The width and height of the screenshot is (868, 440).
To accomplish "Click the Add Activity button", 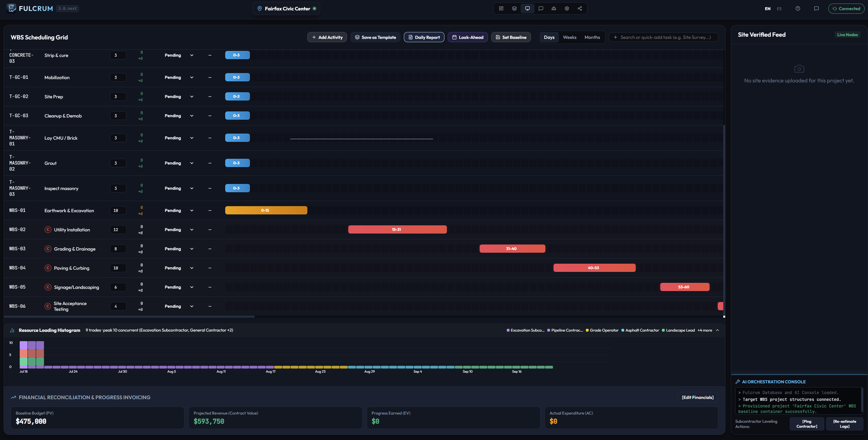I will click(x=327, y=37).
